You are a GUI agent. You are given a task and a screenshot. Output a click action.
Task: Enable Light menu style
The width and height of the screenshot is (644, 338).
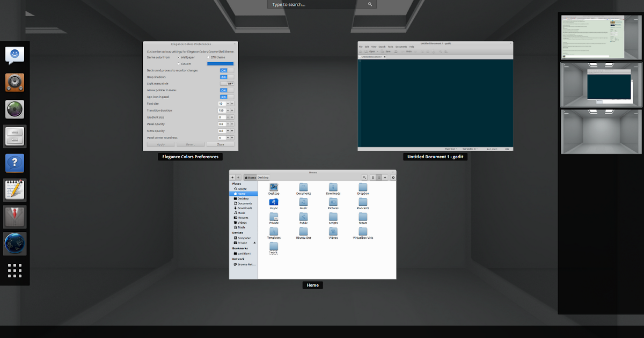226,84
